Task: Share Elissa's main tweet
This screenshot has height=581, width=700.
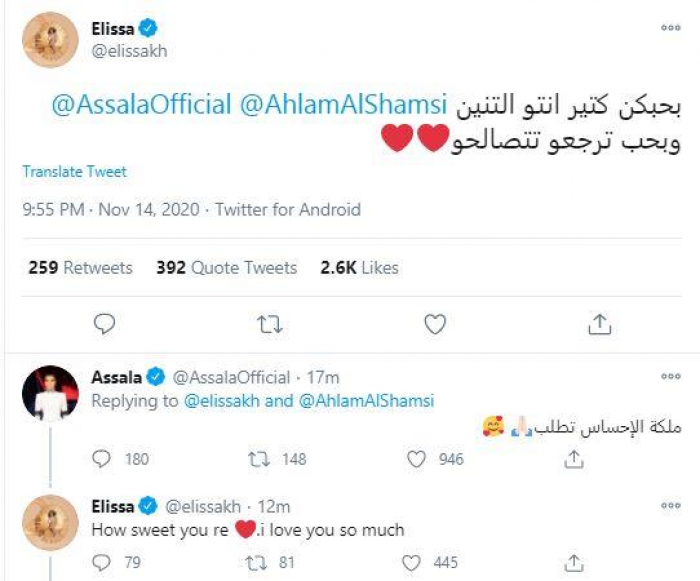Action: pos(599,324)
